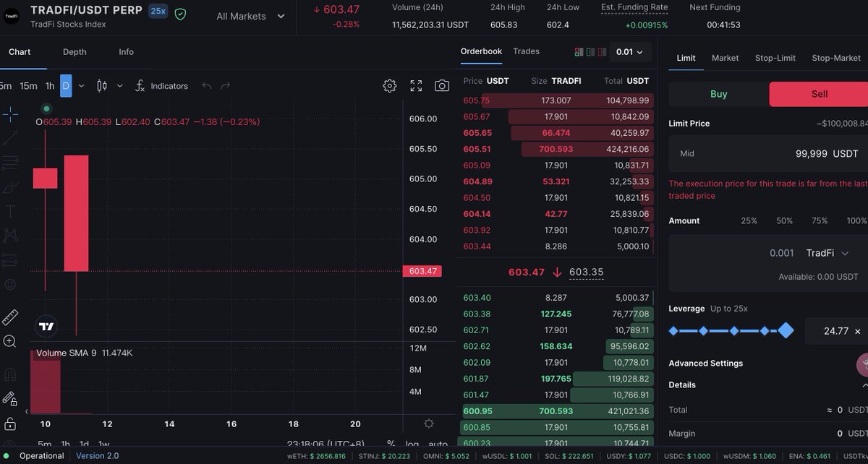The image size is (868, 464).
Task: Toggle log scale on chart
Action: click(412, 444)
